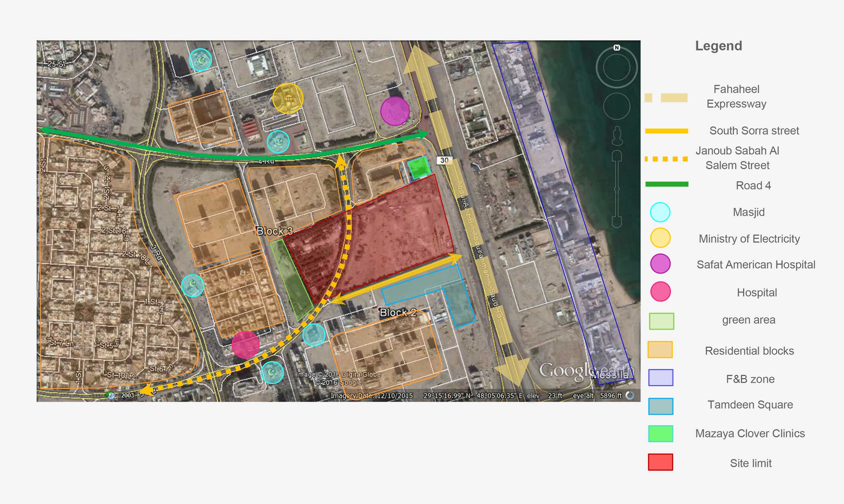Screen dimensions: 844x504
Task: Click the purple Safat American Hospital marker
Action: (395, 111)
